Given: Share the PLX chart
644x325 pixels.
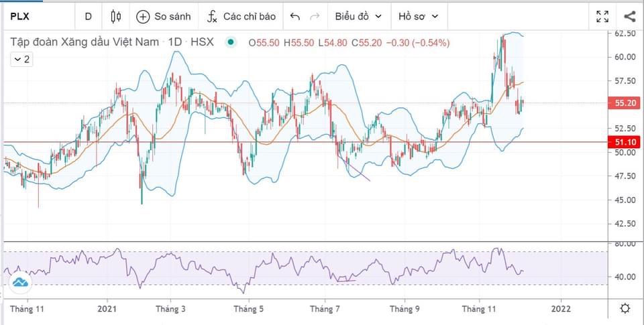Looking at the screenshot, I should 629,16.
